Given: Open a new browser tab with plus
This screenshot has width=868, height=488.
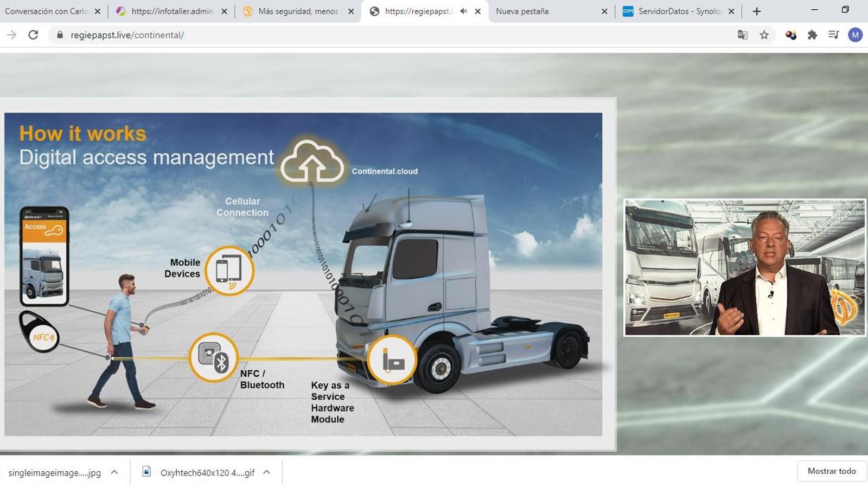Looking at the screenshot, I should click(757, 11).
